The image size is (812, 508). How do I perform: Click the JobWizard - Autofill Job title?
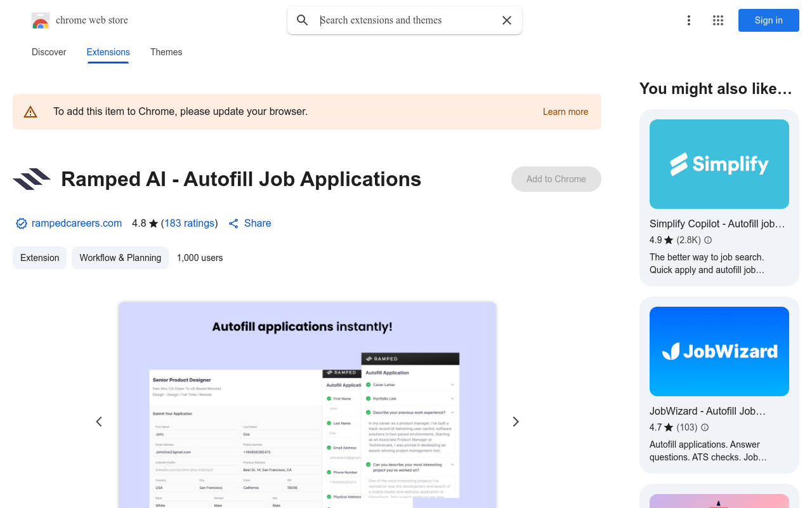[x=707, y=411]
